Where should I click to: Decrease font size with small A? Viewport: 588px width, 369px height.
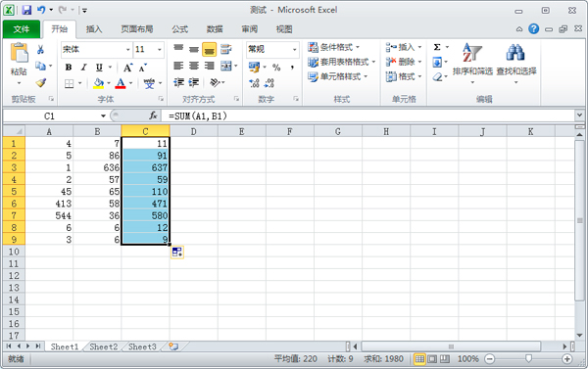coord(143,68)
